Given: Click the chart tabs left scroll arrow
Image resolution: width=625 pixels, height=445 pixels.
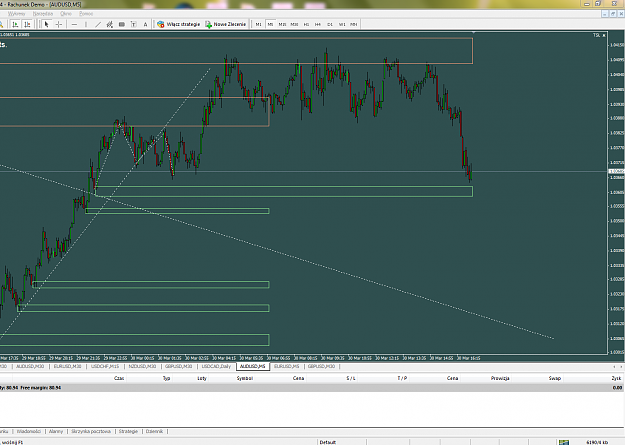Looking at the screenshot, I should coord(614,366).
